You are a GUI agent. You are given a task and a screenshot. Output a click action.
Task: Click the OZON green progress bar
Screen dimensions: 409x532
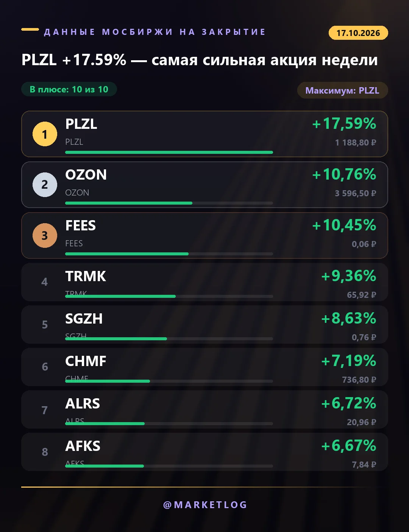(129, 203)
